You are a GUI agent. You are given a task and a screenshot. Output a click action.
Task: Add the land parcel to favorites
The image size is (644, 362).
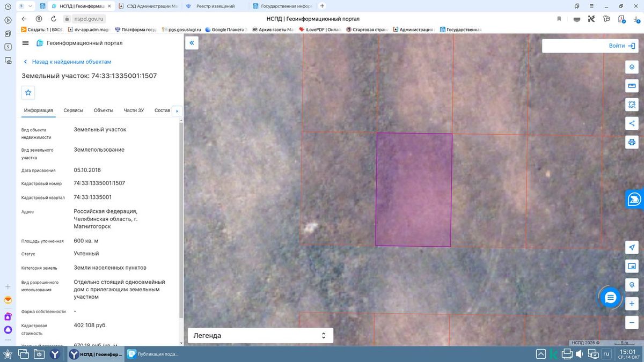coord(28,92)
